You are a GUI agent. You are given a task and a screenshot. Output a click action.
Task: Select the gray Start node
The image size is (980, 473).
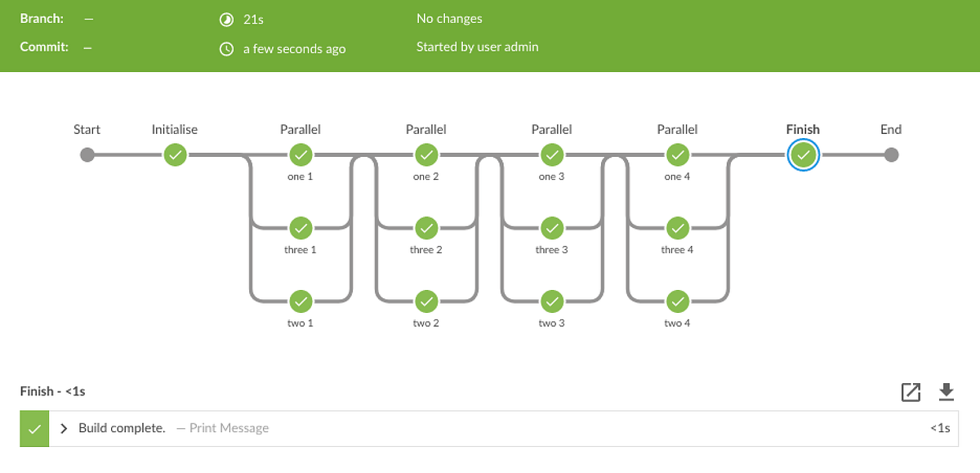87,154
